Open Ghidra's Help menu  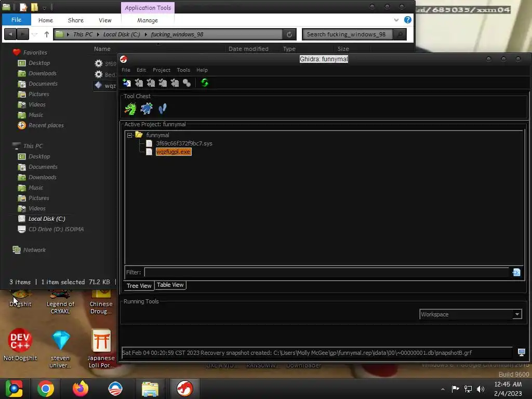202,70
